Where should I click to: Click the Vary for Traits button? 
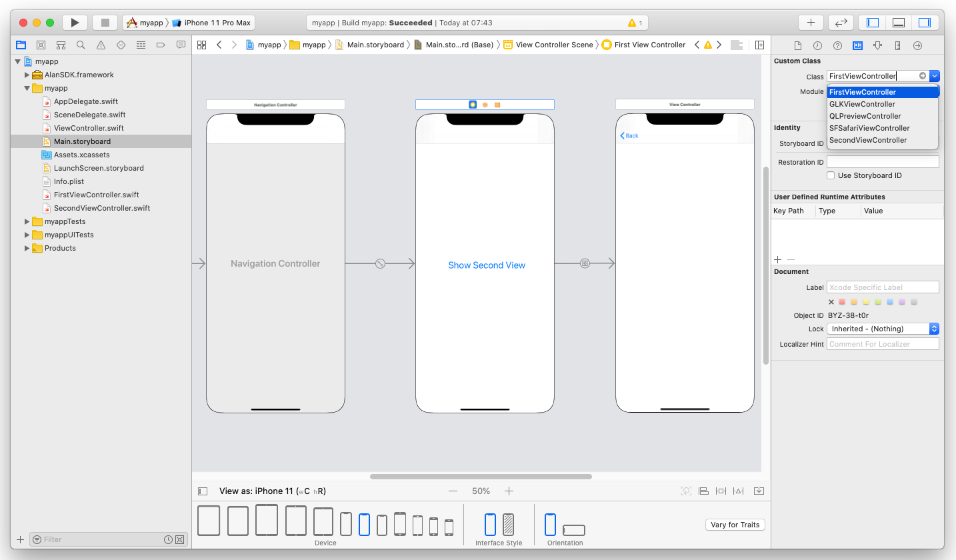point(735,524)
